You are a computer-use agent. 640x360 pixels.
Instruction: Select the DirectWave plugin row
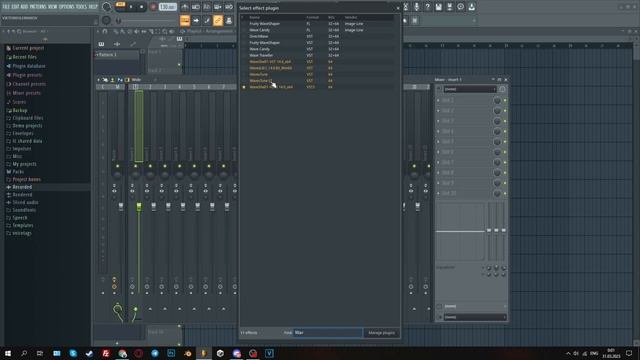(x=318, y=36)
